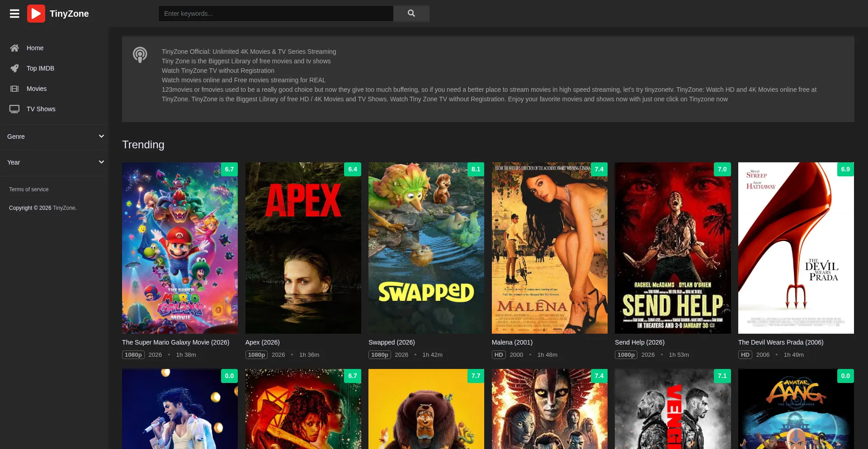Click the Top IMDB rocket icon
The width and height of the screenshot is (868, 449).
pos(14,68)
